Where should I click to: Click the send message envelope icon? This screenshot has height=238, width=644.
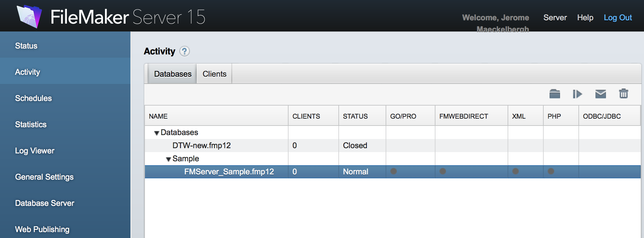(600, 94)
